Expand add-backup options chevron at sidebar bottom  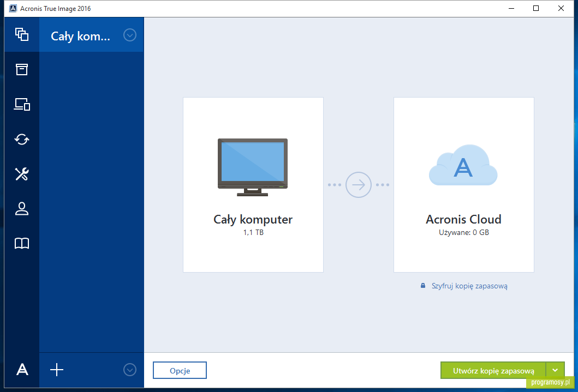pos(130,370)
